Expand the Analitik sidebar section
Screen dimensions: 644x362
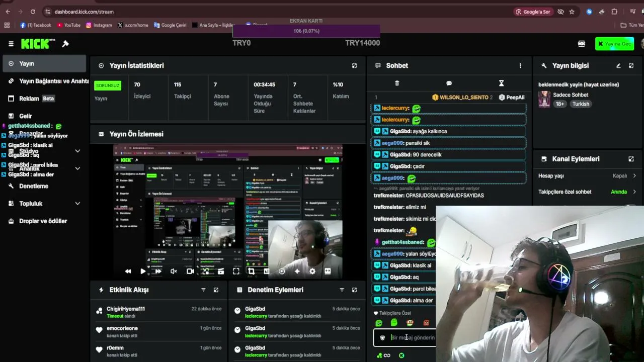click(x=77, y=168)
